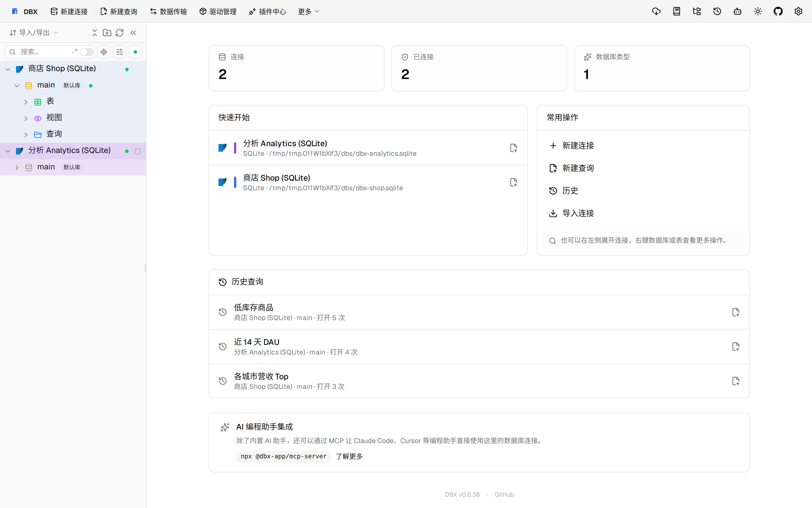Image resolution: width=812 pixels, height=508 pixels.
Task: Click 新建查询 in the top menu
Action: tap(119, 11)
